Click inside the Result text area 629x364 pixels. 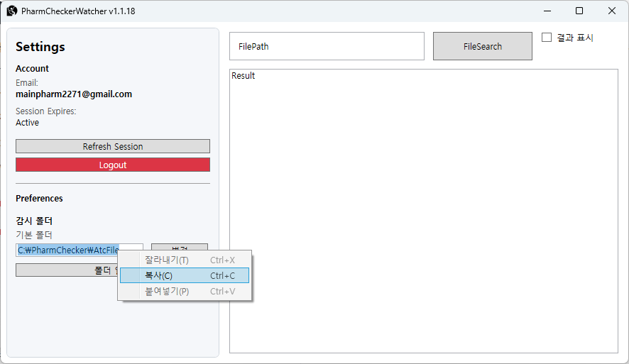[424, 211]
